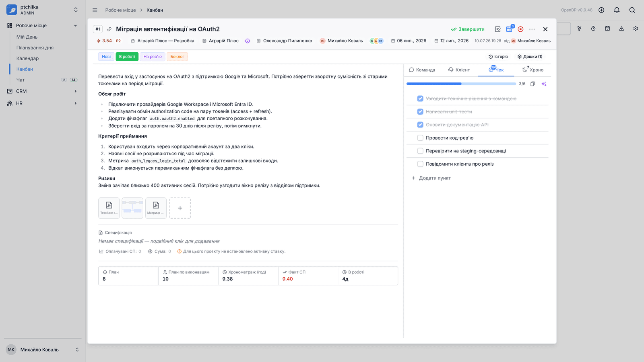644x362 pixels.
Task: Check 'Перевірити на staging-середовищі' item
Action: click(x=420, y=151)
